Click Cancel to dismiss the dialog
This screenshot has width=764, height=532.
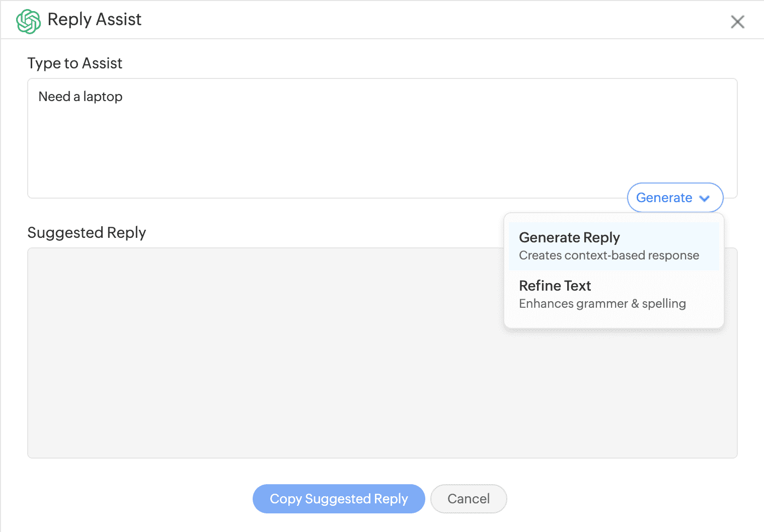pyautogui.click(x=468, y=499)
